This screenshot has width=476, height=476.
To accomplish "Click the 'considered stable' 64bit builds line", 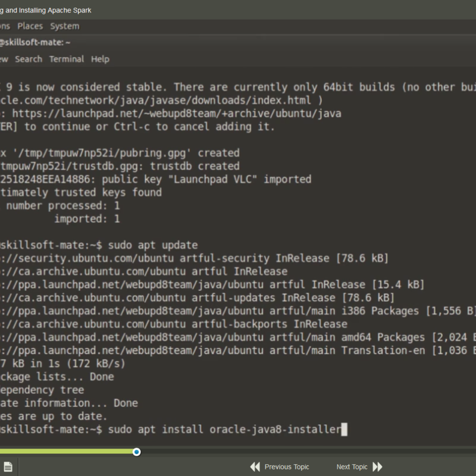I will coord(238,87).
